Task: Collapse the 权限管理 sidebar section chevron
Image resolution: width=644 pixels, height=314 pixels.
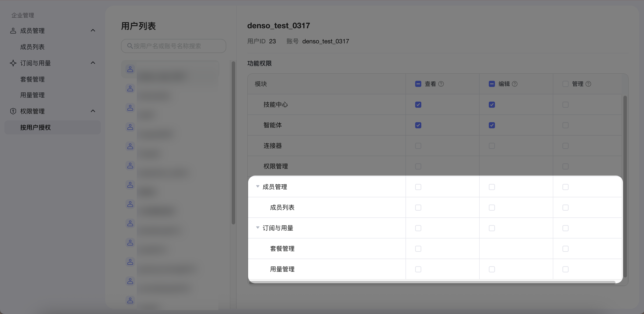Action: pyautogui.click(x=93, y=111)
